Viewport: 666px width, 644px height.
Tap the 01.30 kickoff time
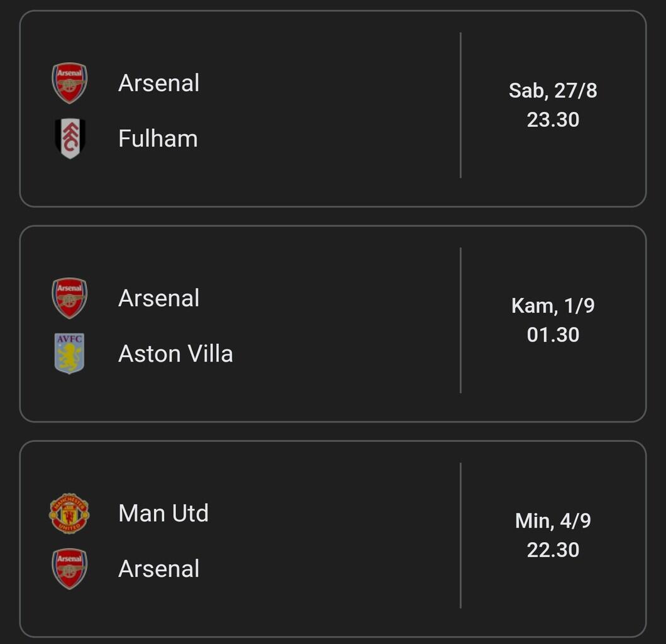click(x=553, y=335)
